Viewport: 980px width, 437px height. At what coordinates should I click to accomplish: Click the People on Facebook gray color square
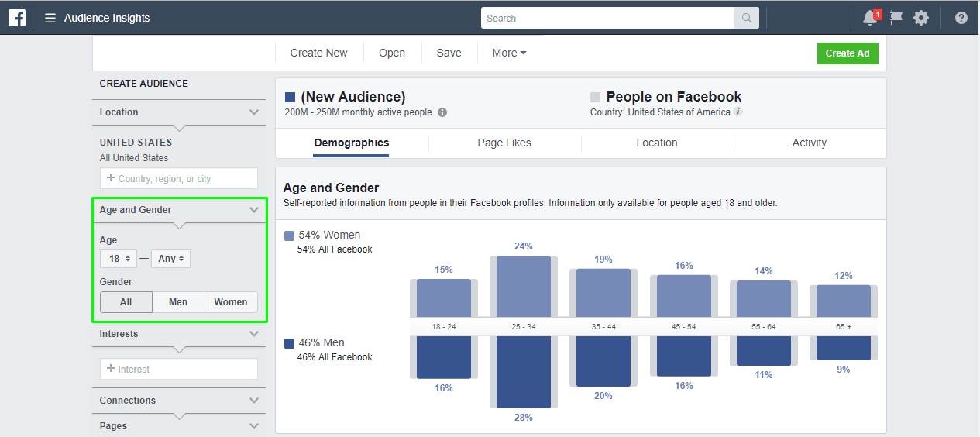595,97
